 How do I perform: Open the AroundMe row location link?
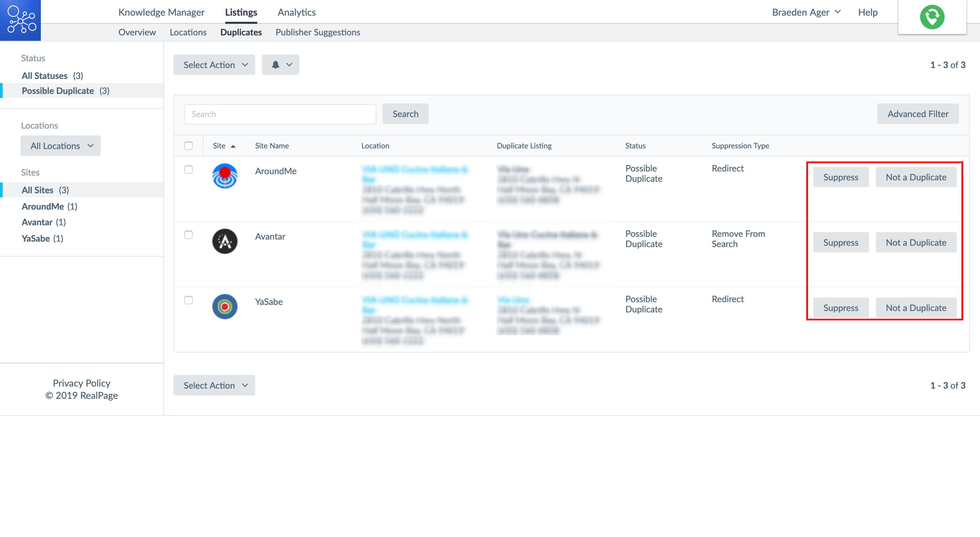pyautogui.click(x=415, y=174)
